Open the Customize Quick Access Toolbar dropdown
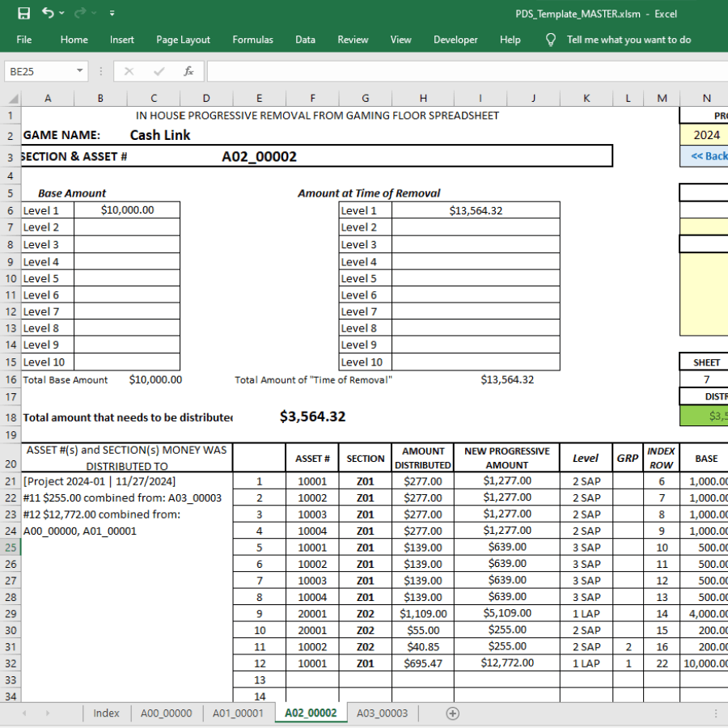Screen dimensions: 728x728 112,14
